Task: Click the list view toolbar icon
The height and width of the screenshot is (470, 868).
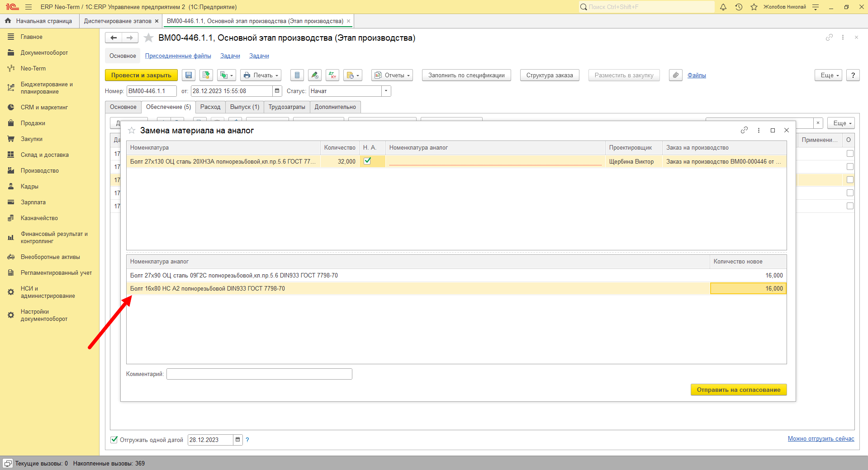Action: pyautogui.click(x=297, y=75)
